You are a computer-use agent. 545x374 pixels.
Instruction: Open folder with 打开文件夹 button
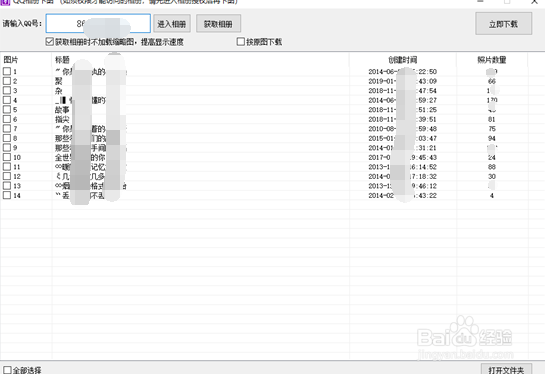[506, 370]
